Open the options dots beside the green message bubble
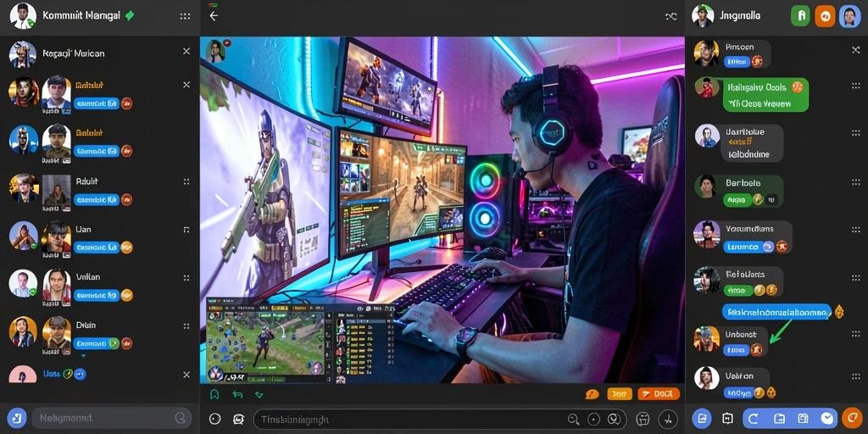This screenshot has width=868, height=434. (x=855, y=86)
